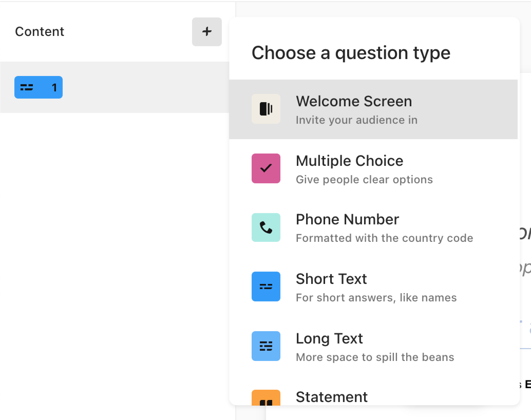This screenshot has height=420, width=531.
Task: Select the Long Text option label
Action: click(329, 339)
